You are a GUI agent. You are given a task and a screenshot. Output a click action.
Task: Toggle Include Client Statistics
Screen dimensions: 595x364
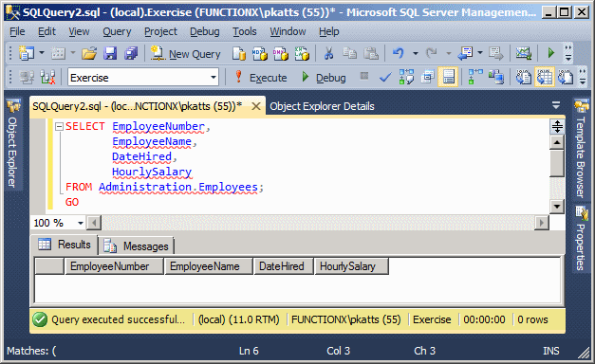[496, 78]
